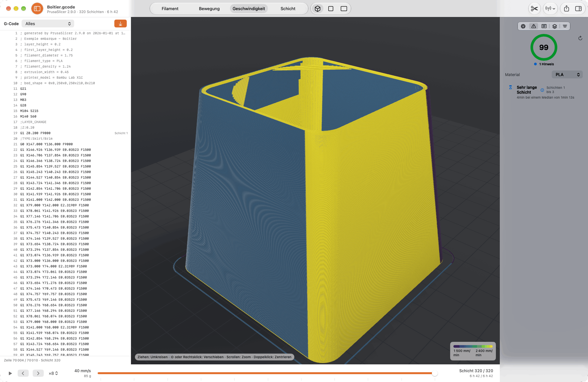Screen dimensions: 588x382
Task: Open the Material dropdown set to PLA
Action: (x=567, y=75)
